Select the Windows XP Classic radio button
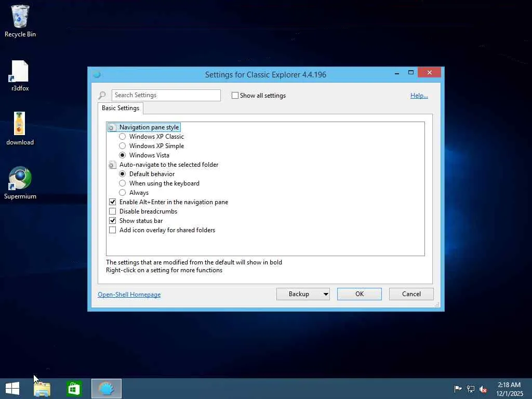The width and height of the screenshot is (532, 399). [x=123, y=137]
